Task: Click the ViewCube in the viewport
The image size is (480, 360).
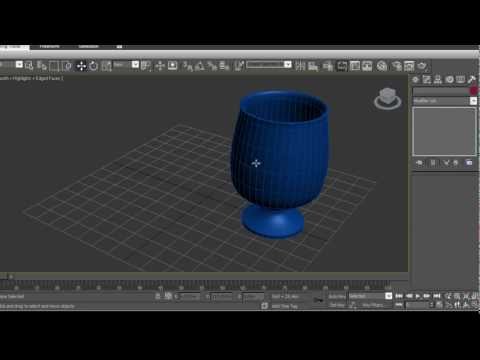Action: tap(388, 99)
